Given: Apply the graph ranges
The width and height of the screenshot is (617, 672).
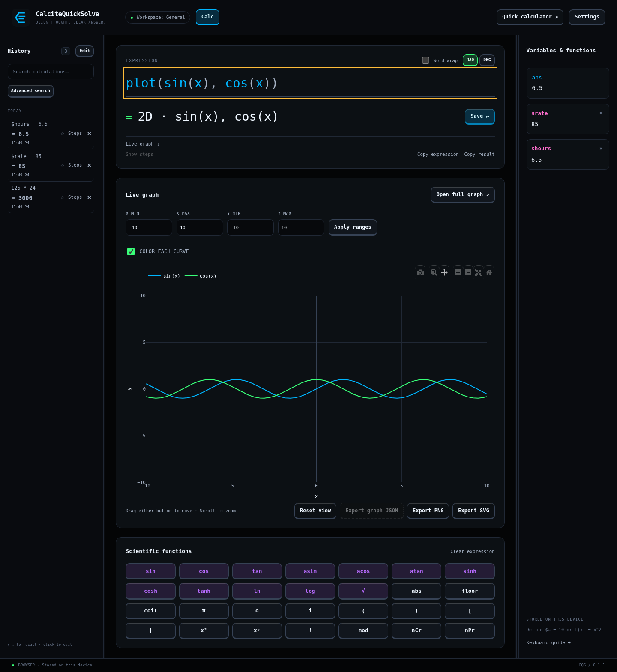Looking at the screenshot, I should (x=353, y=227).
